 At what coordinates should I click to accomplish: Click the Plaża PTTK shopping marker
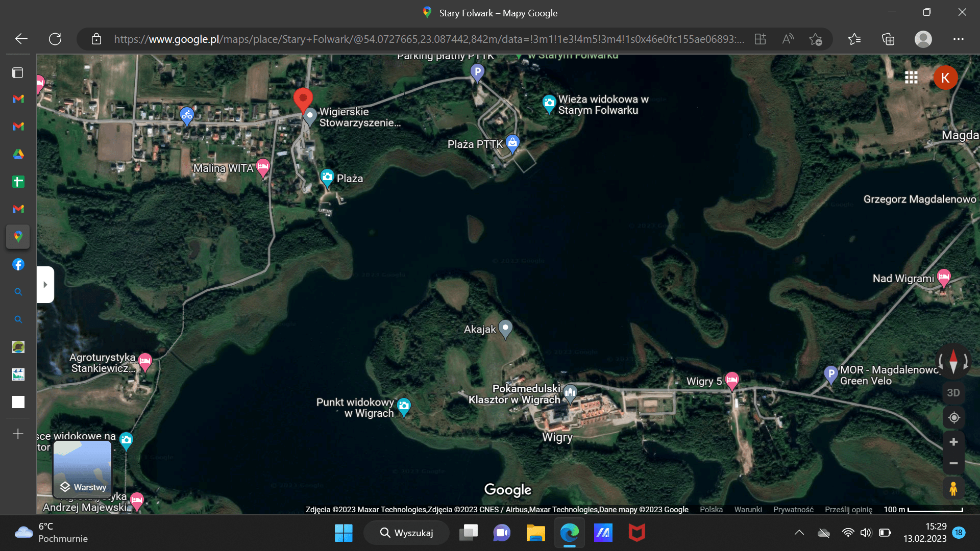512,143
